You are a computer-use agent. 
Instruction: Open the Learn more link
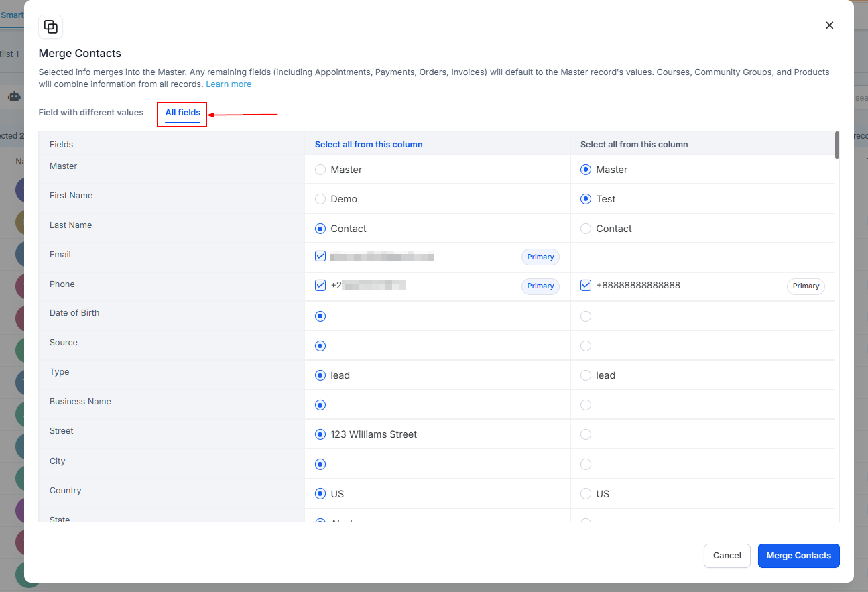point(229,84)
